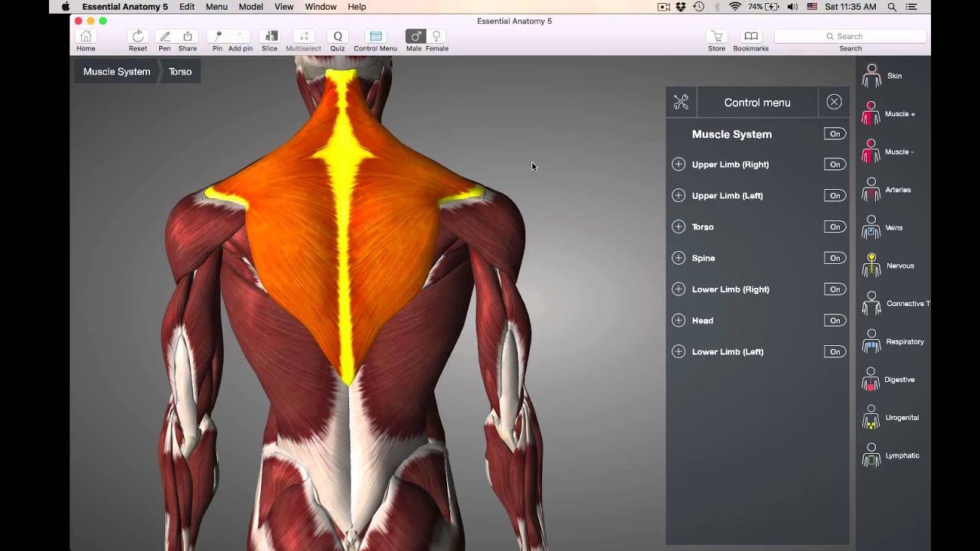Image resolution: width=980 pixels, height=551 pixels.
Task: Toggle Upper Limb (Right) On switch
Action: tap(835, 165)
